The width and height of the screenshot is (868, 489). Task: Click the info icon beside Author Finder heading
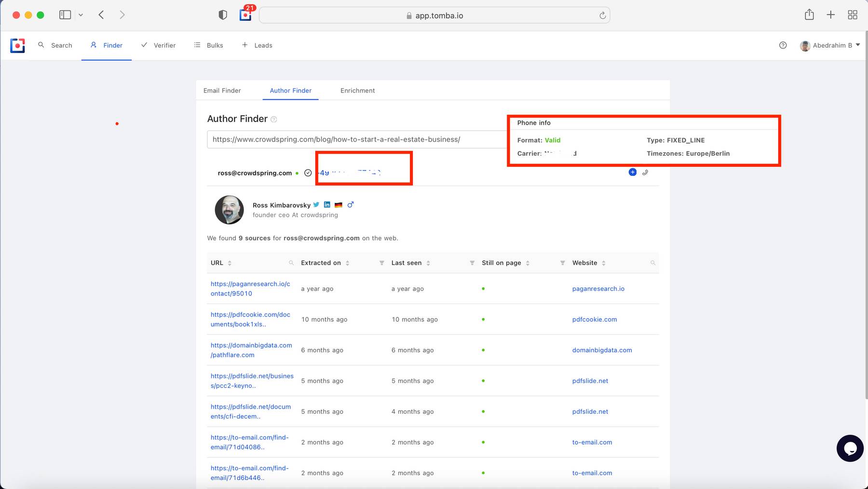point(274,119)
